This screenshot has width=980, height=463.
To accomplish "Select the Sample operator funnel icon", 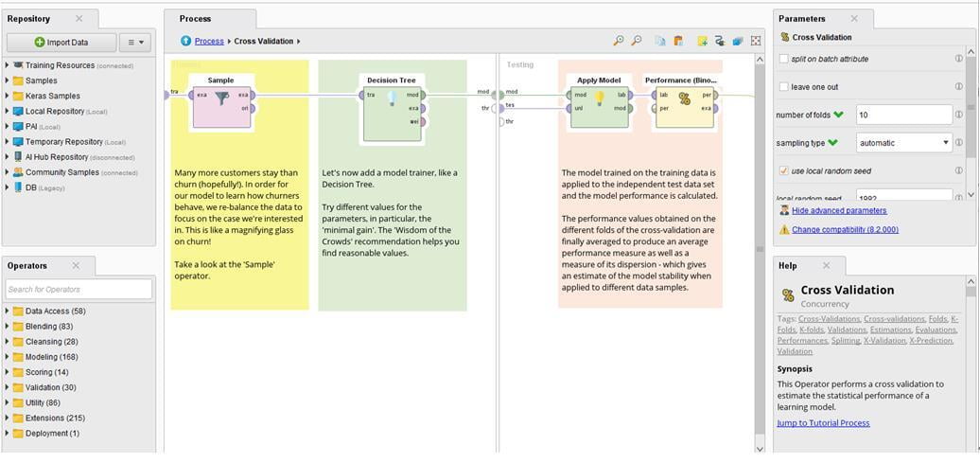I will point(221,98).
